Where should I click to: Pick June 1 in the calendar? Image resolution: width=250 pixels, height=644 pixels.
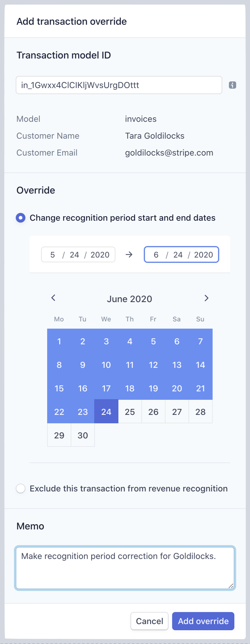pos(59,341)
